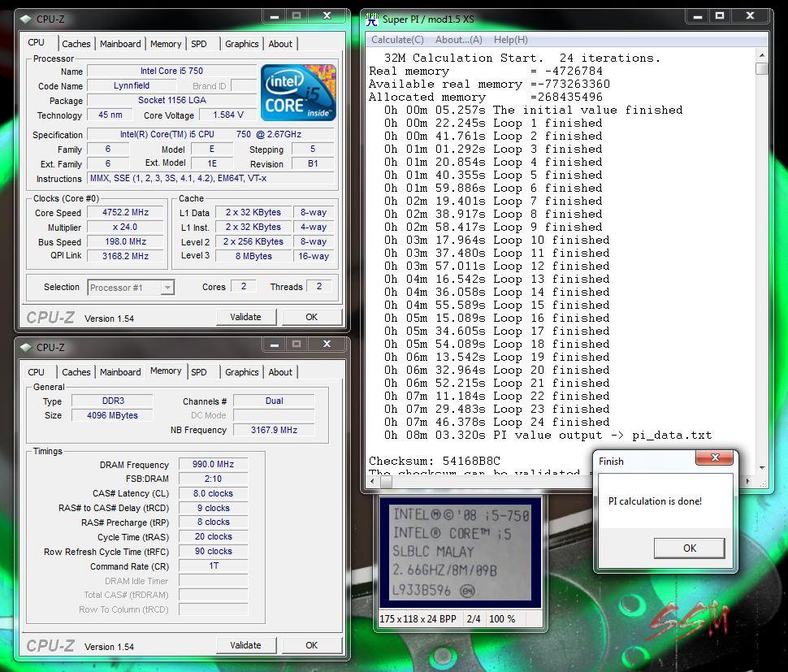The height and width of the screenshot is (672, 788).
Task: Open About tab in bottom CPU-Z window
Action: [x=280, y=372]
